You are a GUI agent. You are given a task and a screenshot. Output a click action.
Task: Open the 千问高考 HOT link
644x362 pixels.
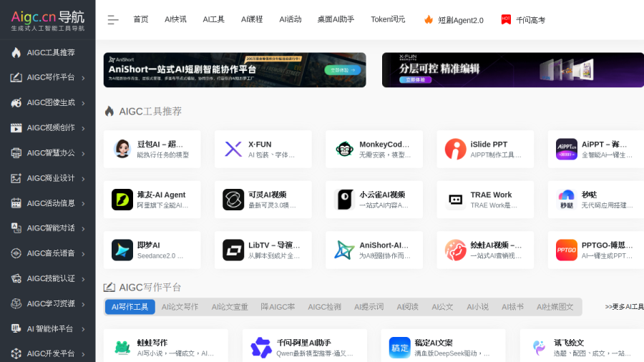click(x=523, y=20)
